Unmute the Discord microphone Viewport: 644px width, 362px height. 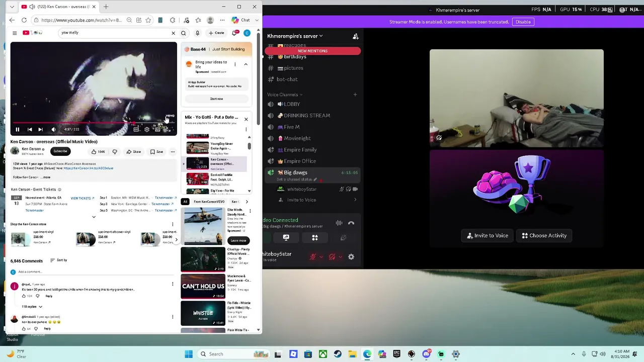point(313,257)
